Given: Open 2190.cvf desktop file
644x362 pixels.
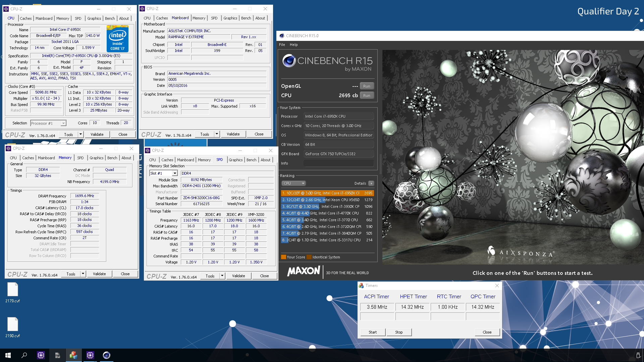Looking at the screenshot, I should click(12, 327).
